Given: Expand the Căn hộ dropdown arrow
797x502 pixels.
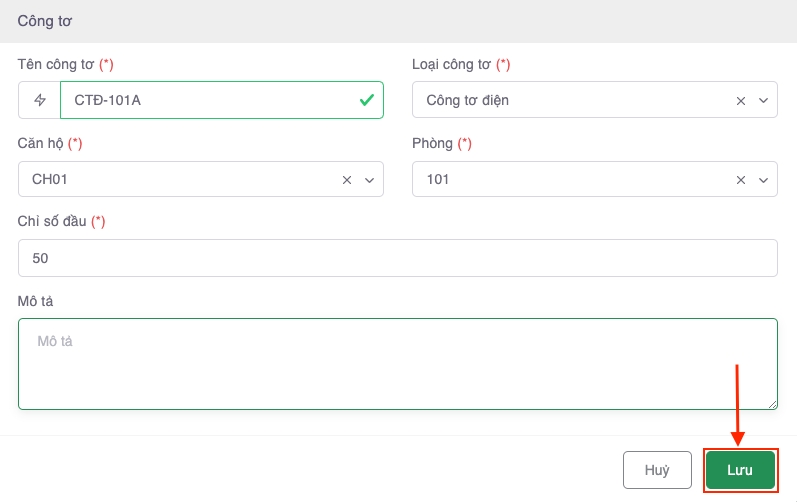Looking at the screenshot, I should [370, 180].
